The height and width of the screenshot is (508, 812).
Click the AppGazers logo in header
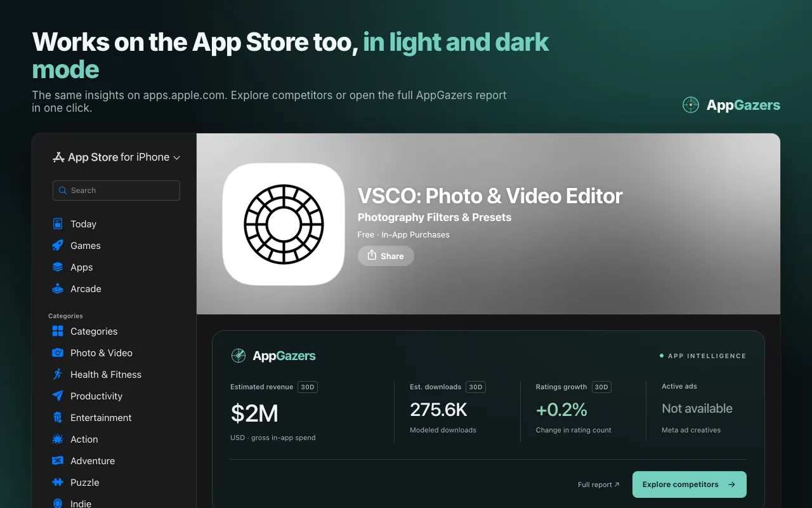pyautogui.click(x=731, y=105)
